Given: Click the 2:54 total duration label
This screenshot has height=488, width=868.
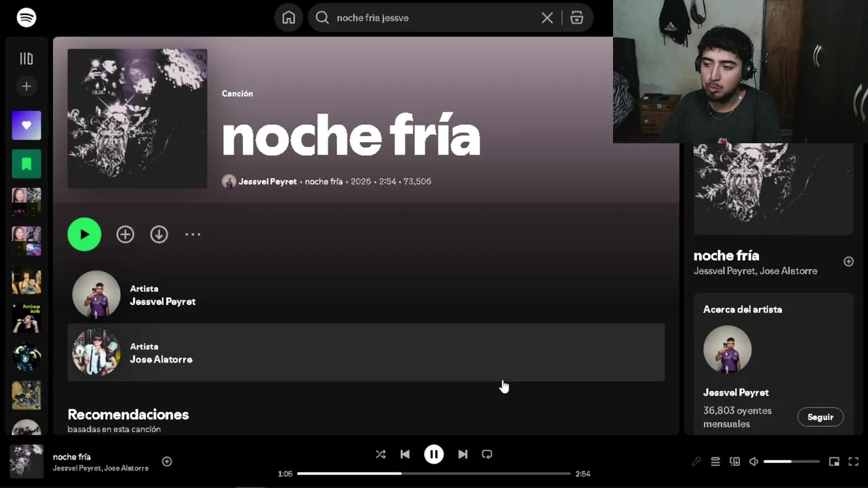Looking at the screenshot, I should (x=583, y=474).
